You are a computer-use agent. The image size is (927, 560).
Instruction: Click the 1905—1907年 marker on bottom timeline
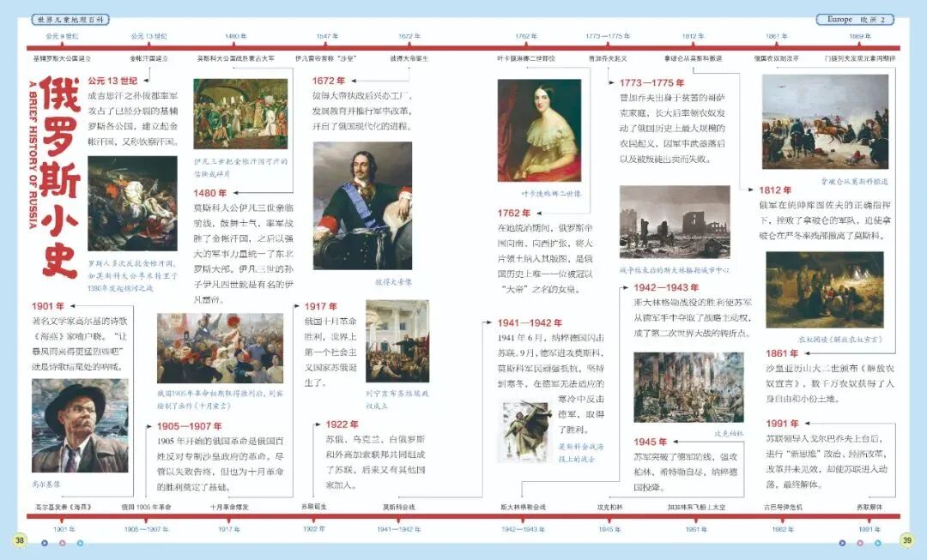pos(146,529)
